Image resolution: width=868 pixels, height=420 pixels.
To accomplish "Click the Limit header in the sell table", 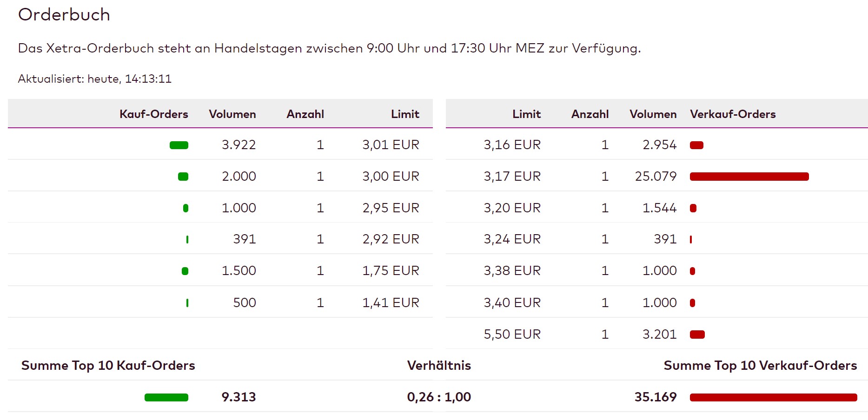I will 526,114.
